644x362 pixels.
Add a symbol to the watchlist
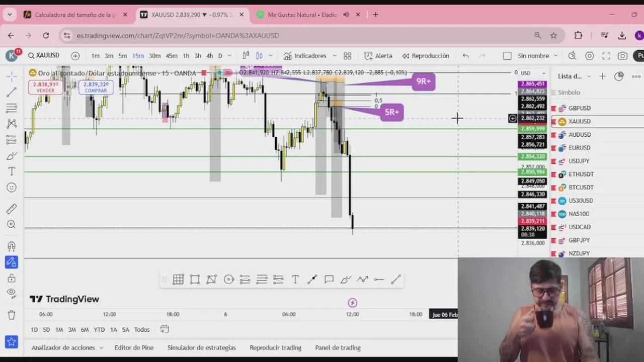coord(602,76)
